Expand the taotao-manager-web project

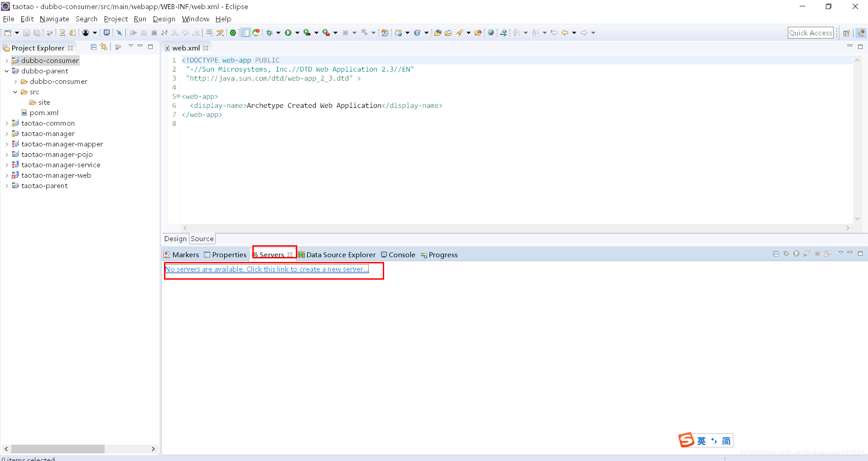[x=6, y=175]
